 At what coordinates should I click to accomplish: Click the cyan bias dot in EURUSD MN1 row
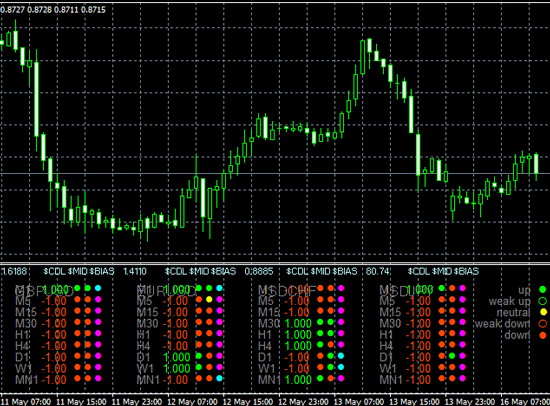click(x=219, y=378)
